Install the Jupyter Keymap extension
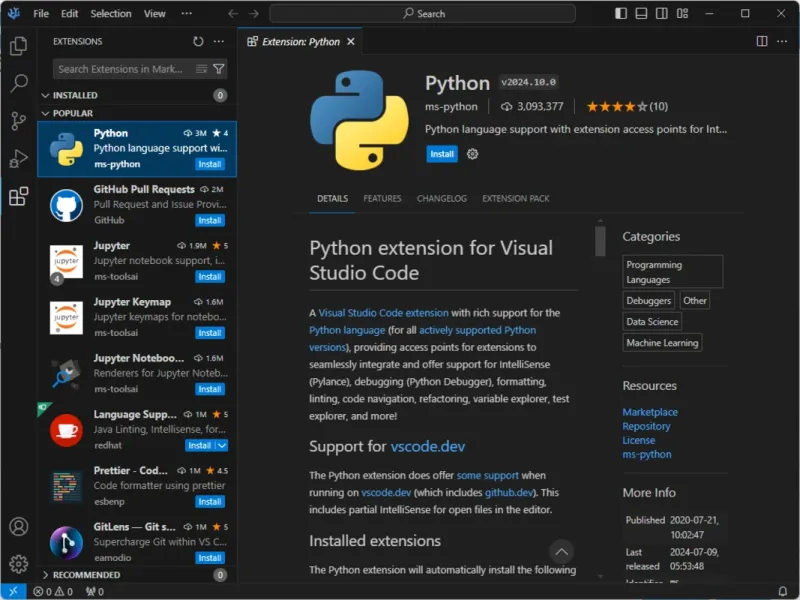Image resolution: width=800 pixels, height=600 pixels. (210, 333)
